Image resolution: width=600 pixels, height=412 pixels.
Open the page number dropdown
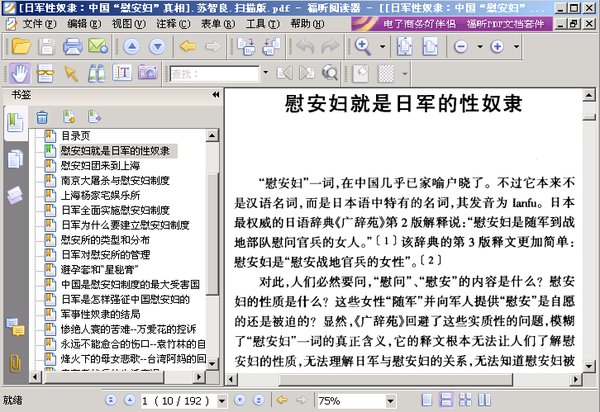click(x=222, y=401)
